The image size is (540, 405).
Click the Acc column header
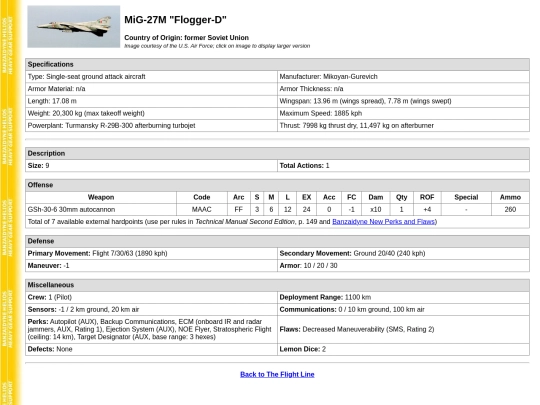pos(329,197)
